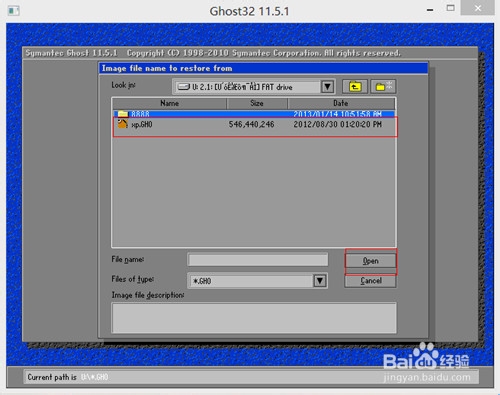Click the 2013/01/14 date of 8888 folder

click(337, 114)
